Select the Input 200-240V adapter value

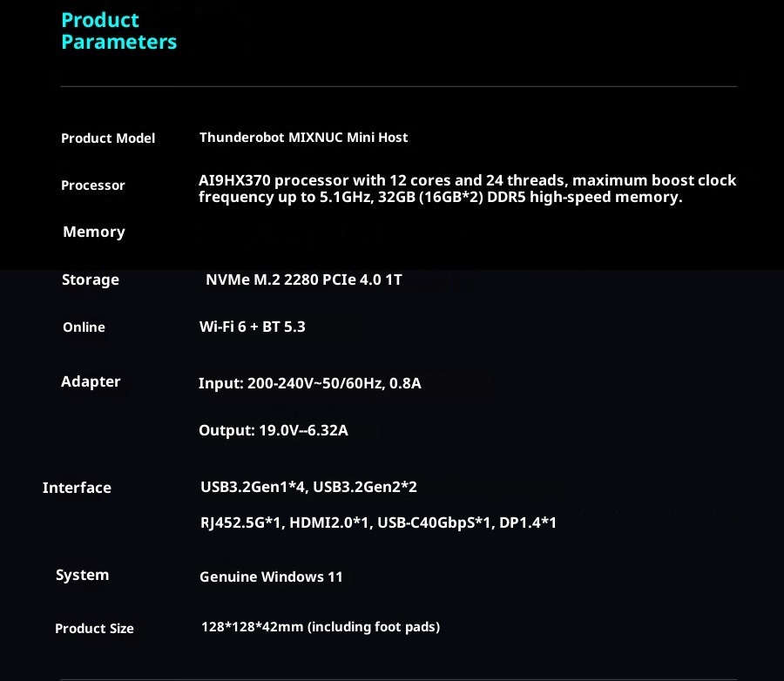tap(309, 383)
